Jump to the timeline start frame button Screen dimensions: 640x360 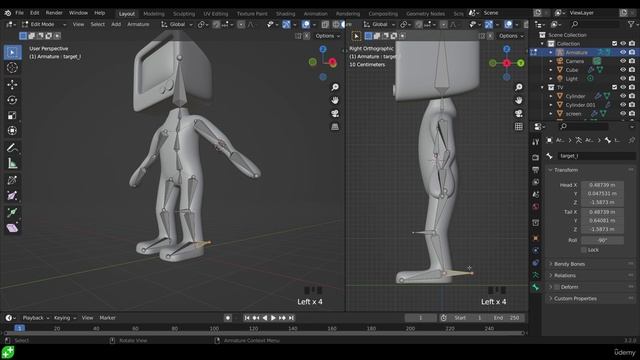tap(247, 318)
